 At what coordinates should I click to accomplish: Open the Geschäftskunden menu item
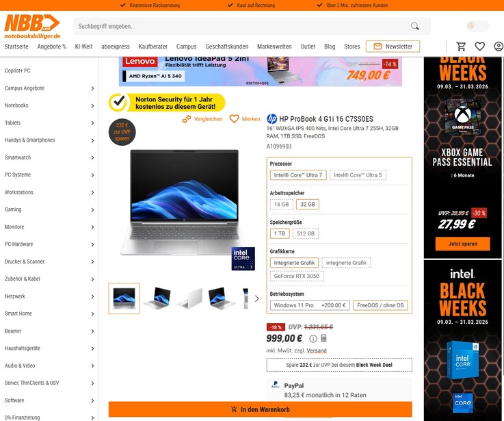coord(226,47)
